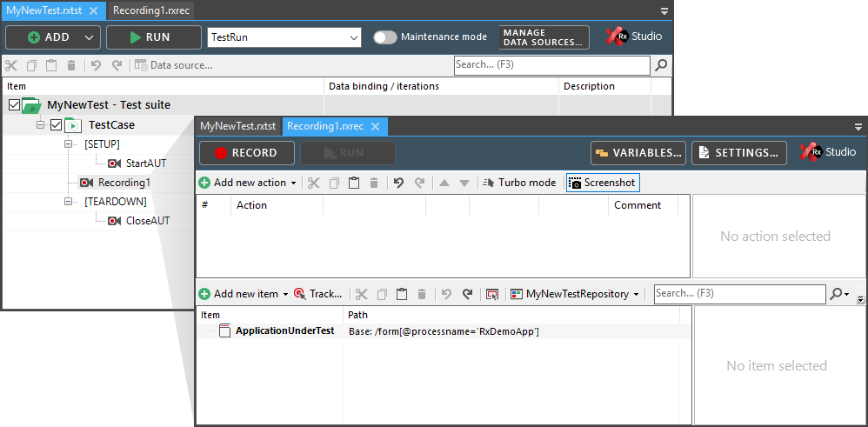Click the Cut icon in actions toolbar

click(x=314, y=183)
